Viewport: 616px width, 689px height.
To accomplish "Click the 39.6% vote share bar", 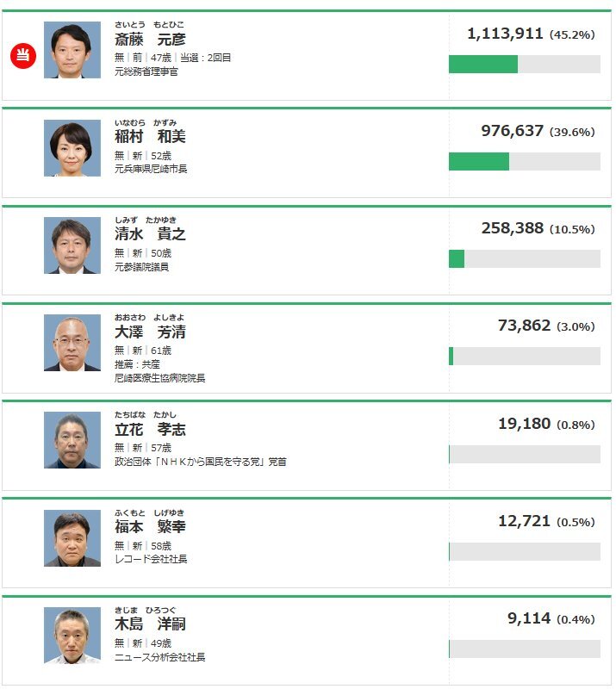I will tap(525, 161).
